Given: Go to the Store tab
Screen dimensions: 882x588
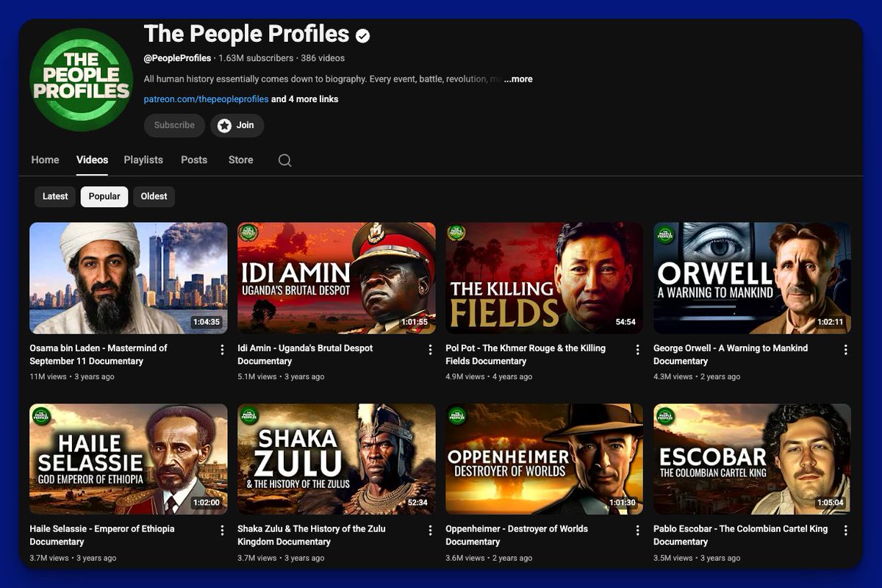Looking at the screenshot, I should click(240, 159).
